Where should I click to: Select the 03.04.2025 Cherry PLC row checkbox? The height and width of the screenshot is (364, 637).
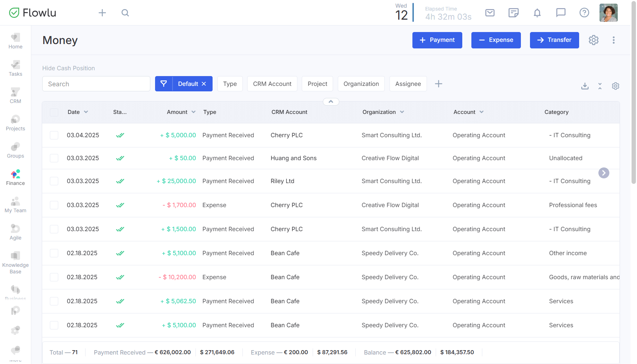tap(54, 135)
